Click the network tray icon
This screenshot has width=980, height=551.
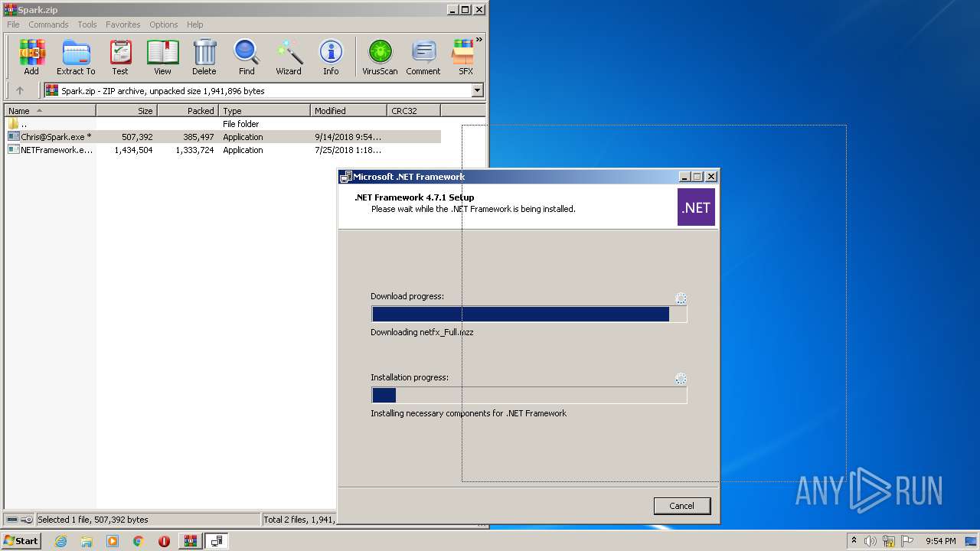[x=889, y=541]
